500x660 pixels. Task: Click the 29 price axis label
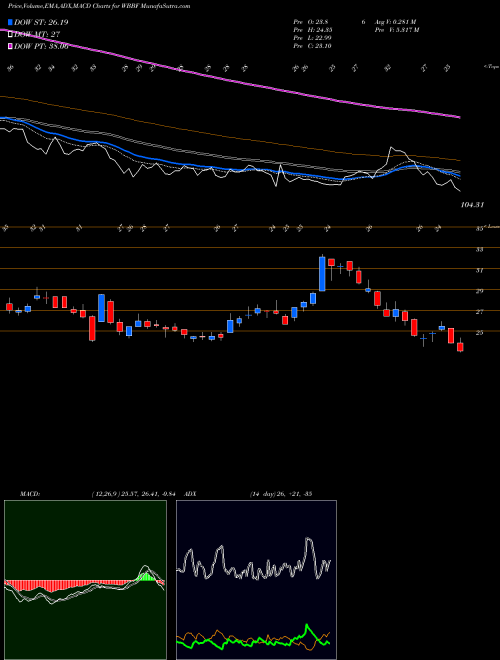(x=479, y=291)
